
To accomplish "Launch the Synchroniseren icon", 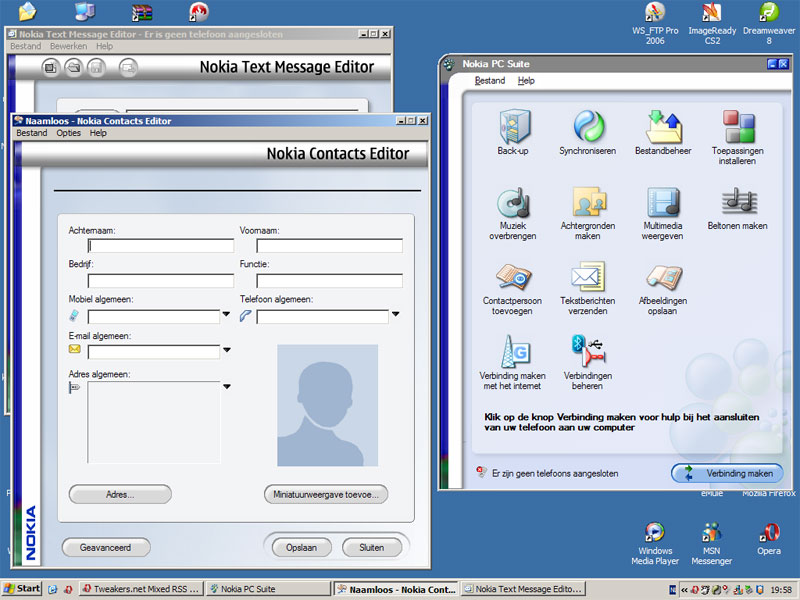I will [588, 127].
